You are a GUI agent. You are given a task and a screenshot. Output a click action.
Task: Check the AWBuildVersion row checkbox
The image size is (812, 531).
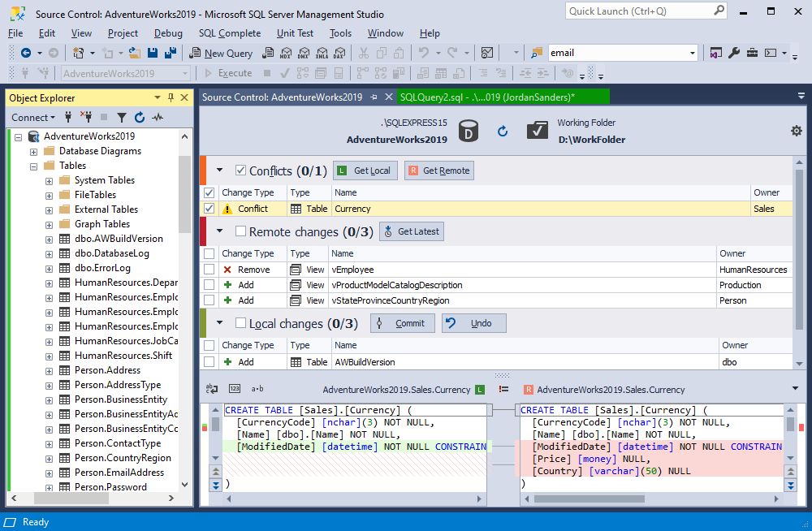tap(209, 361)
